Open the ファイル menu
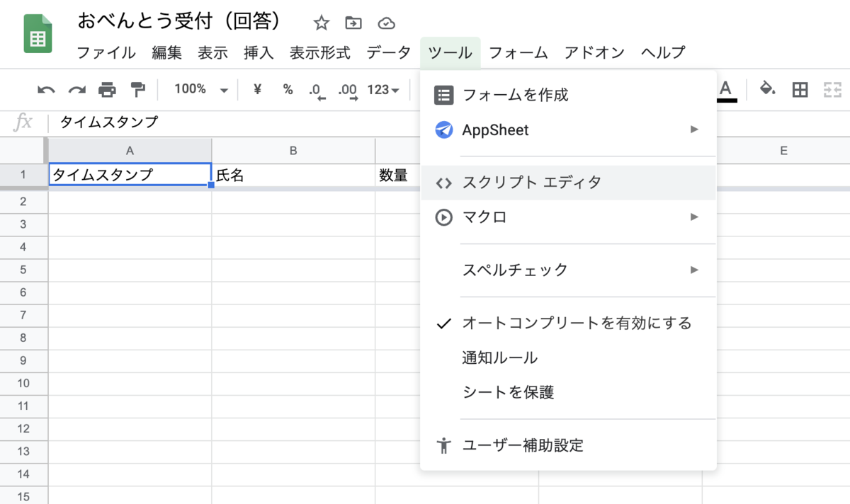The height and width of the screenshot is (504, 850). coord(106,53)
